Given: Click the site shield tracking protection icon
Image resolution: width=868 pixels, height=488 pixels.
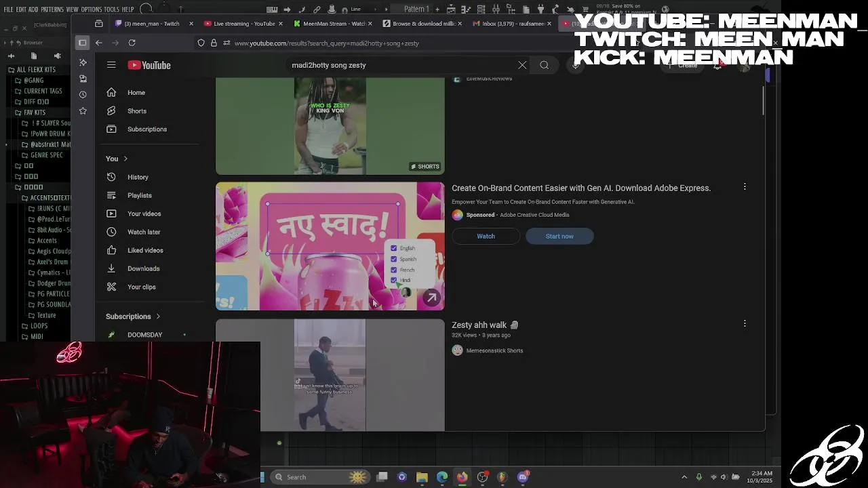Looking at the screenshot, I should [x=201, y=43].
